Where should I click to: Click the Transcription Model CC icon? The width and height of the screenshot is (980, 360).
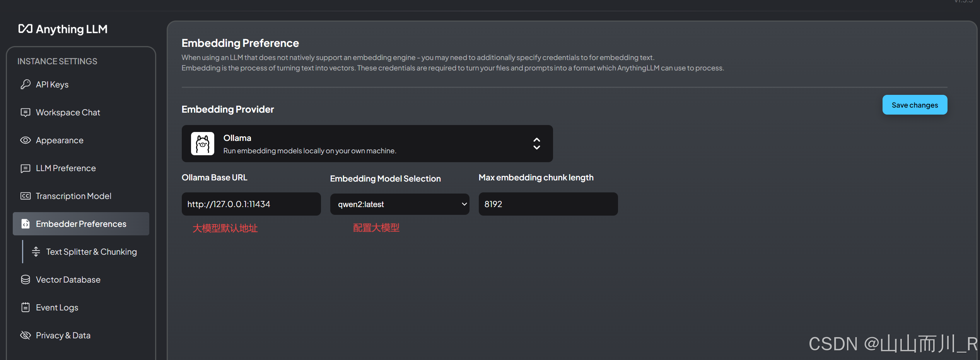[x=26, y=196]
